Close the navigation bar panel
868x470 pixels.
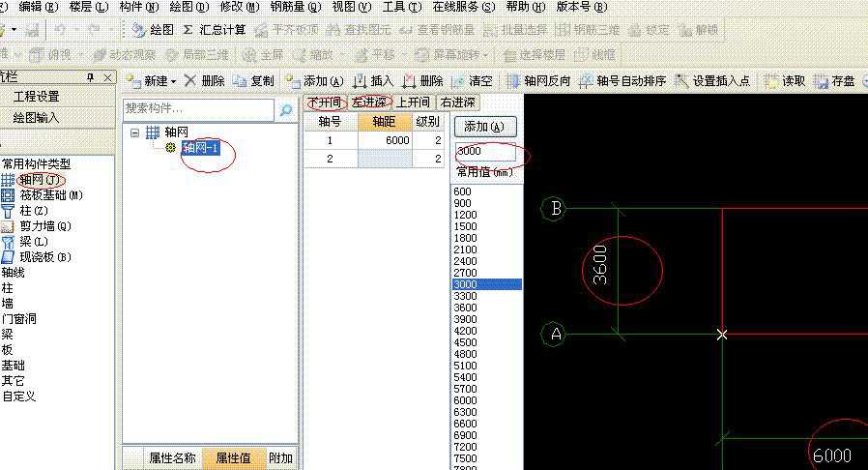pyautogui.click(x=108, y=77)
